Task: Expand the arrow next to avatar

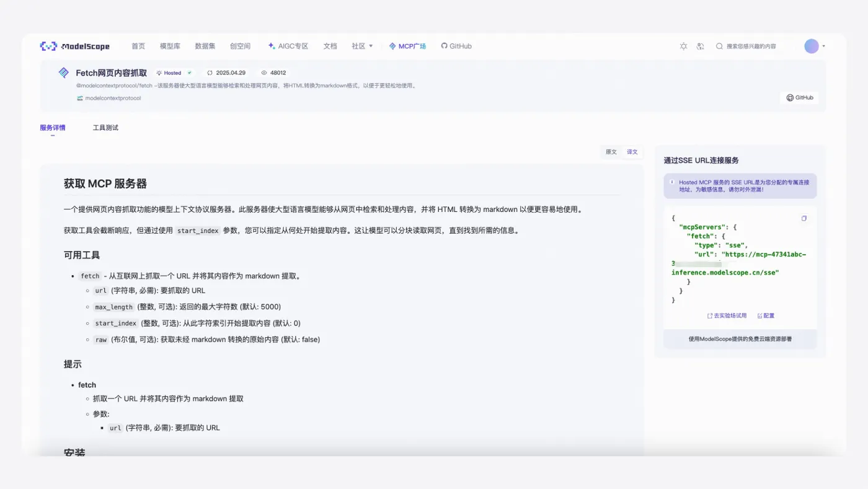Action: pyautogui.click(x=823, y=46)
